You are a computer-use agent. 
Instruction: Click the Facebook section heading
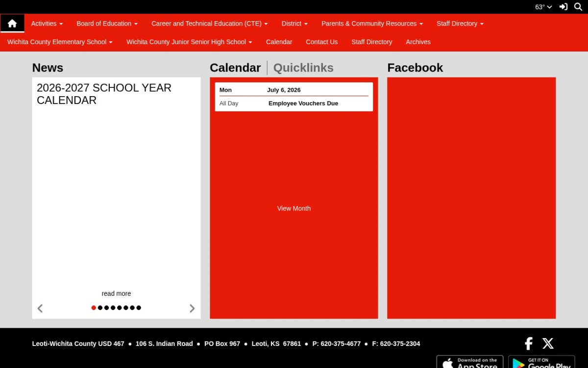pos(415,68)
